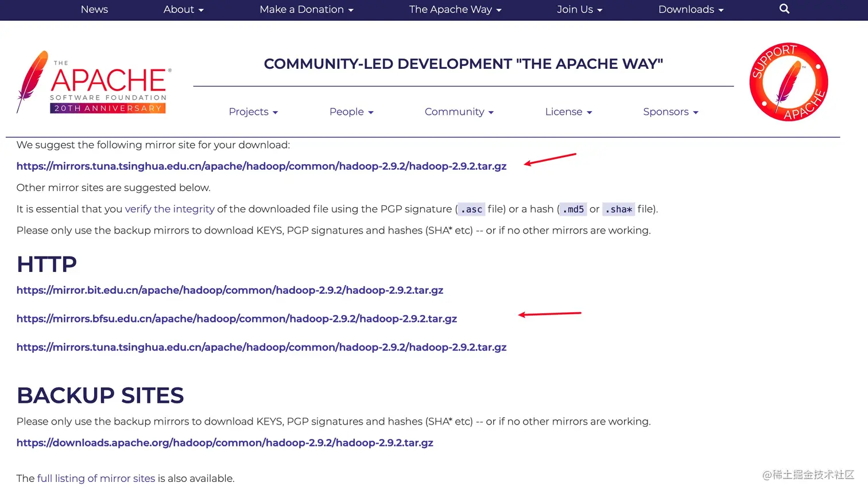Click the .asc code label
Screen dimensions: 868x494
pyautogui.click(x=471, y=209)
